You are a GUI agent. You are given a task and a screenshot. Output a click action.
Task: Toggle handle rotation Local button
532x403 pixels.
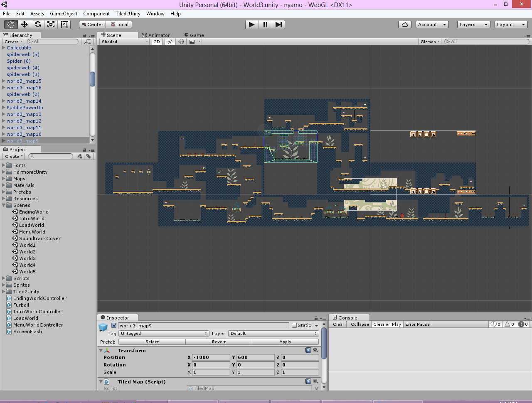click(119, 25)
